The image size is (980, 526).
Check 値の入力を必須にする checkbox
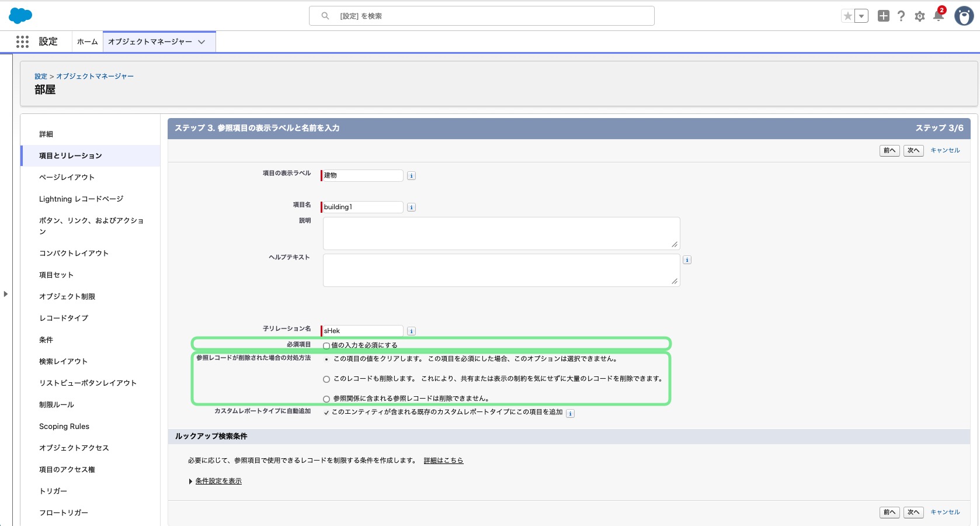tap(326, 345)
